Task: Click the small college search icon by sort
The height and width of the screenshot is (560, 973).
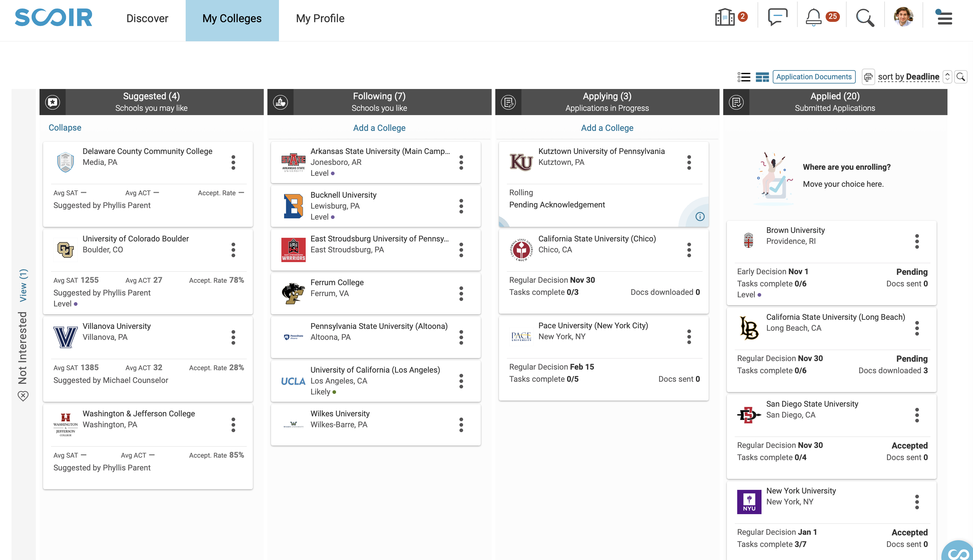Action: tap(961, 77)
